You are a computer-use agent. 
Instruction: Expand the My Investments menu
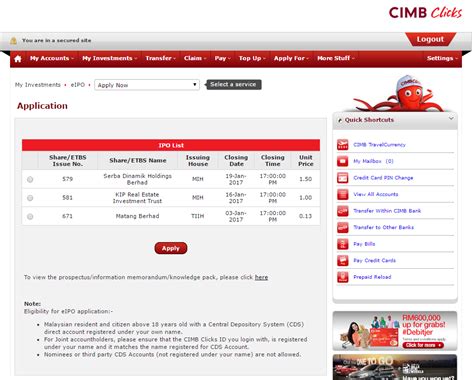(110, 58)
